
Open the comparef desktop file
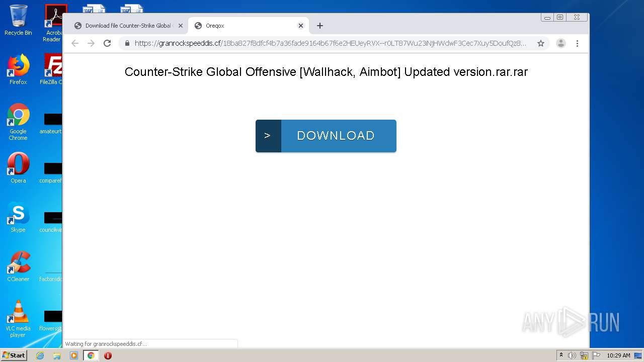point(51,172)
